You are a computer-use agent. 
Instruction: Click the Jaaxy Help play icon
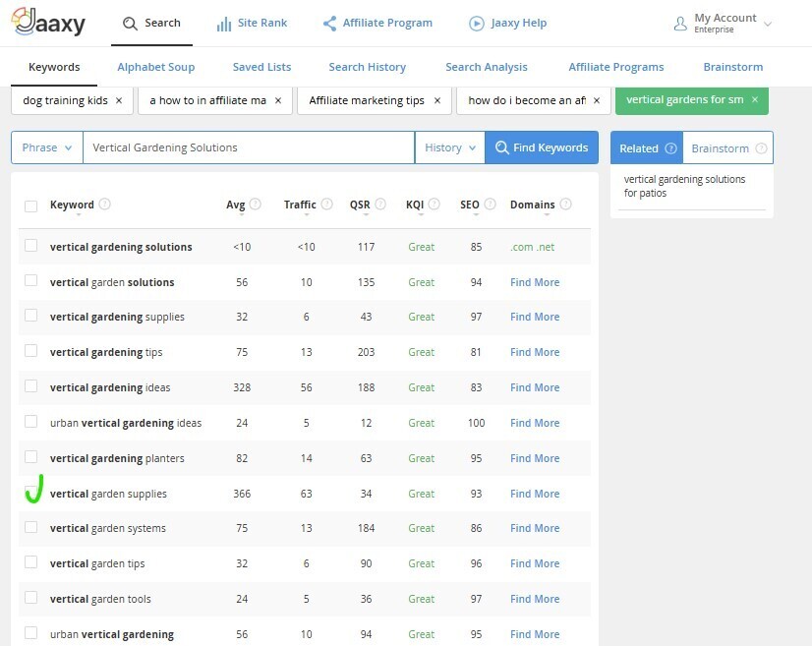(477, 24)
